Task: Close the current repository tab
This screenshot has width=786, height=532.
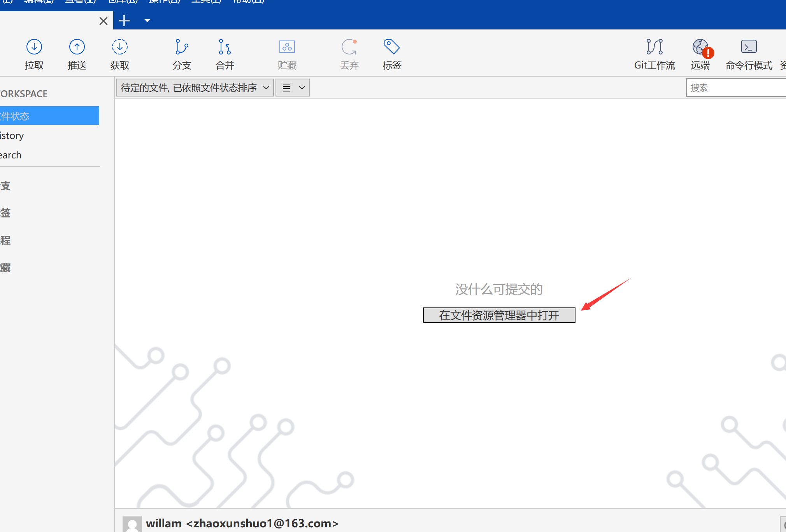Action: (x=104, y=21)
